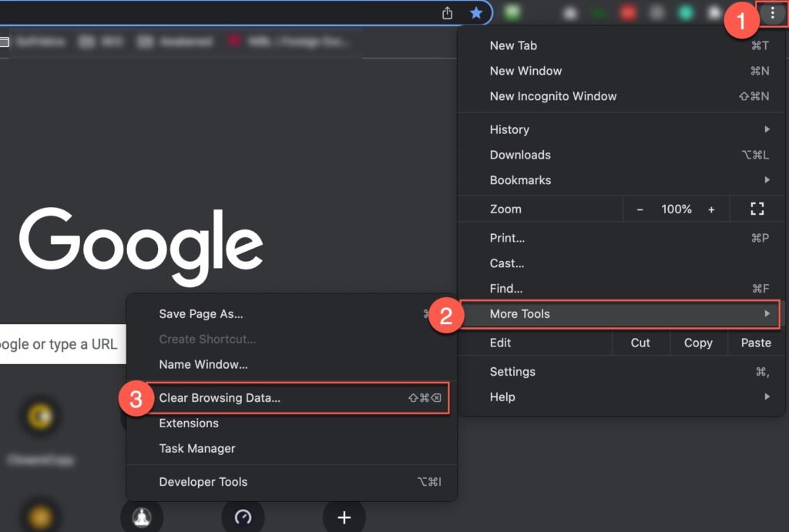This screenshot has width=789, height=532.
Task: Select Print... in the menu
Action: coord(622,238)
